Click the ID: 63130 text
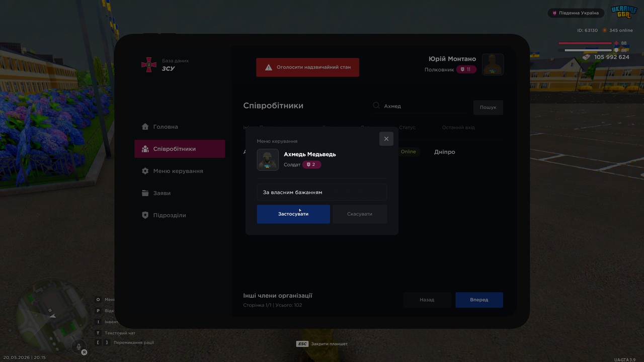The height and width of the screenshot is (362, 644). pos(588,30)
